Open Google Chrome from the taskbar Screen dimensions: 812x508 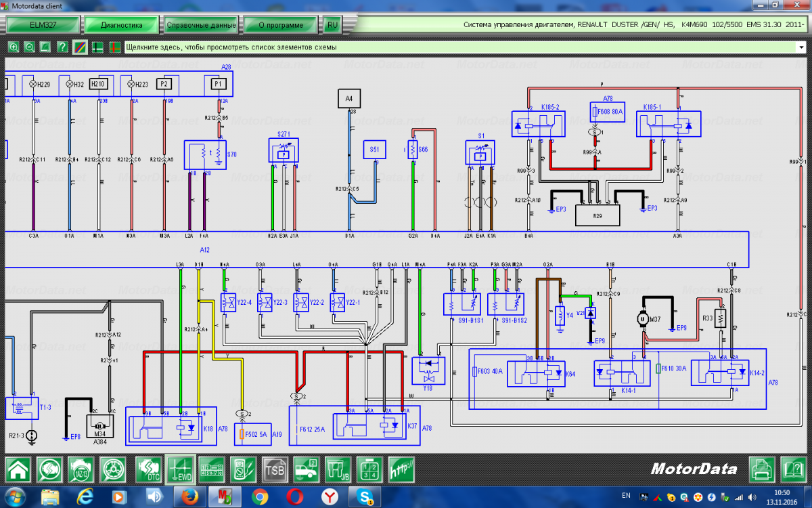pos(260,497)
